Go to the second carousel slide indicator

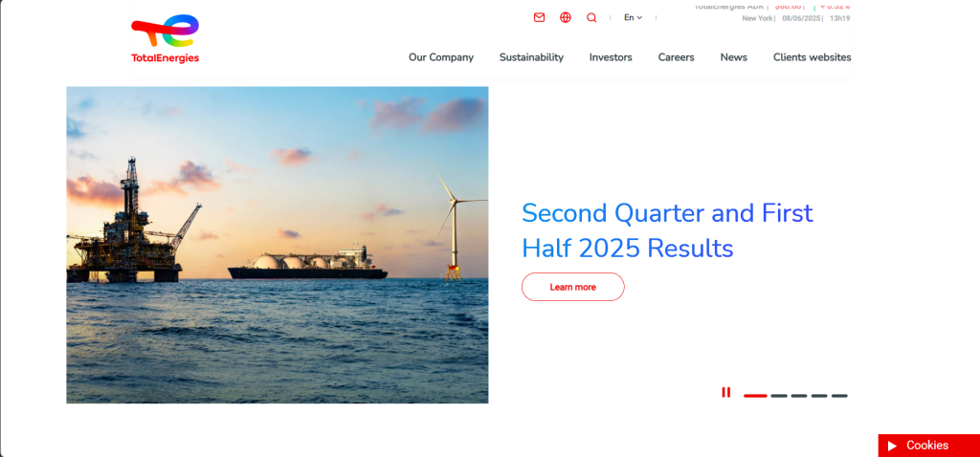click(779, 396)
